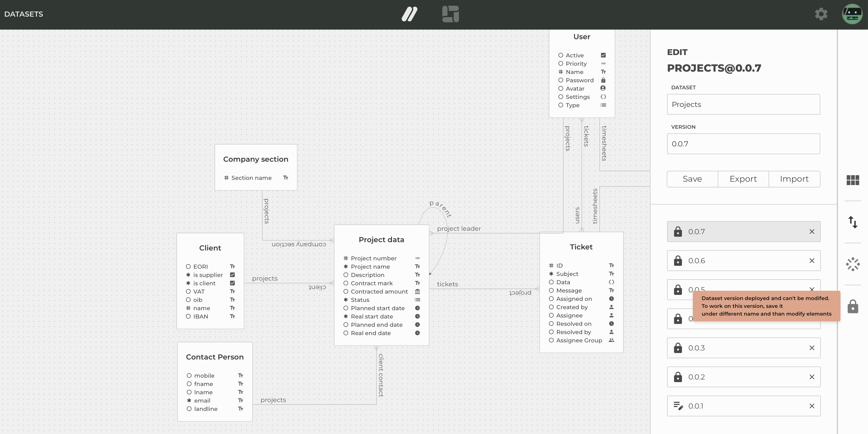The image size is (868, 434).
Task: Select version 0.0.7 row
Action: (x=744, y=232)
